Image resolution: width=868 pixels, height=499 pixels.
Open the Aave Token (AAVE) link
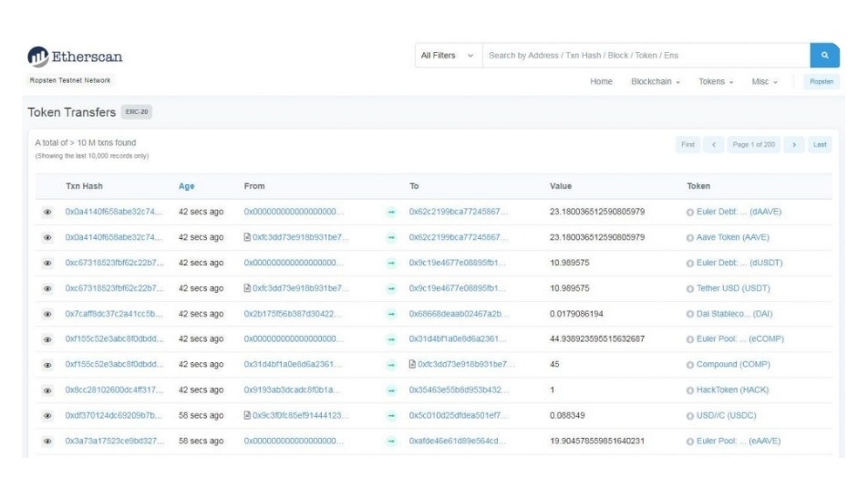(x=732, y=237)
